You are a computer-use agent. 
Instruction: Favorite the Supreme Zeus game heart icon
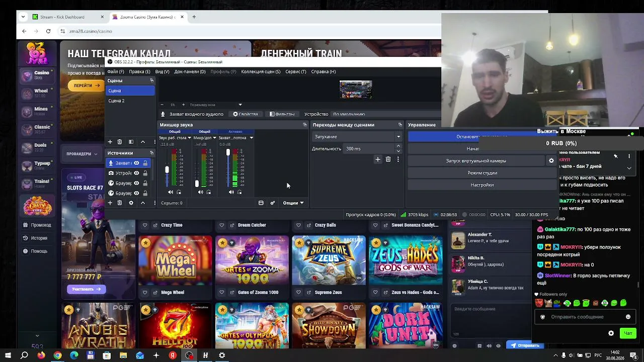click(298, 292)
